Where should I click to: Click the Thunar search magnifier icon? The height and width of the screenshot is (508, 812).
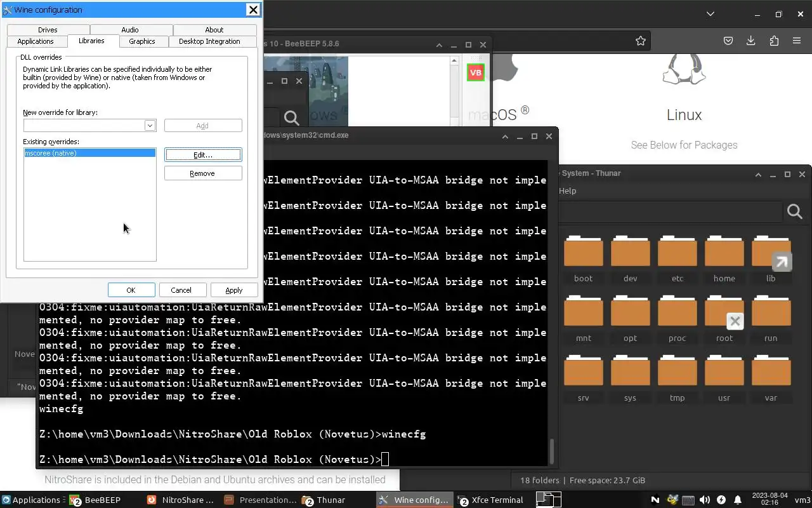click(x=795, y=211)
